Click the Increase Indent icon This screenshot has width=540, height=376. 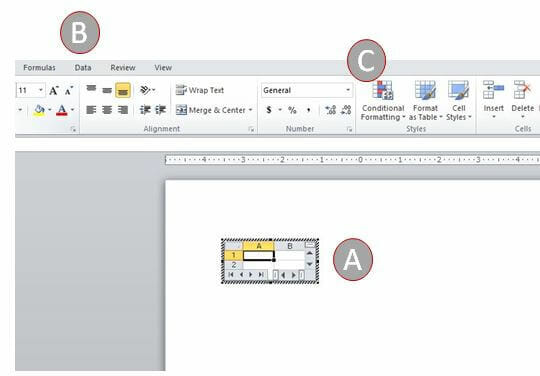point(160,110)
